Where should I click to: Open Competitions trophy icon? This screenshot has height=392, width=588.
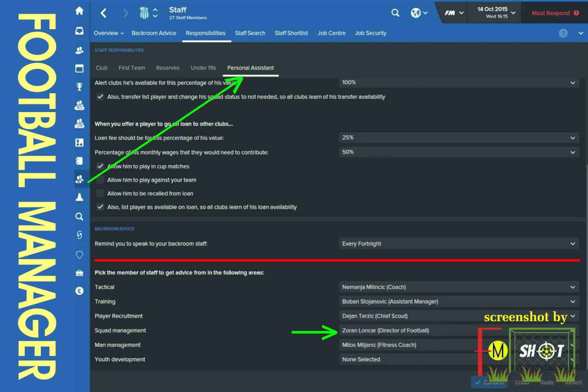click(79, 87)
